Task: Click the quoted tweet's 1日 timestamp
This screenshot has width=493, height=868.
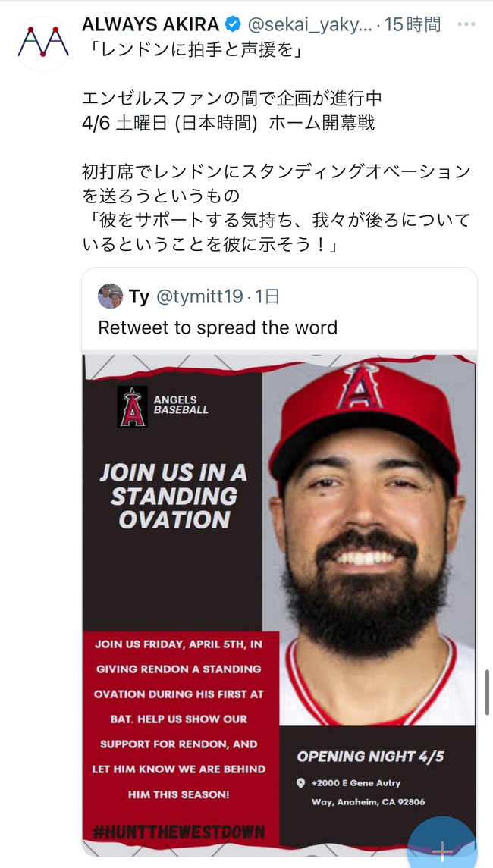Action: (267, 296)
